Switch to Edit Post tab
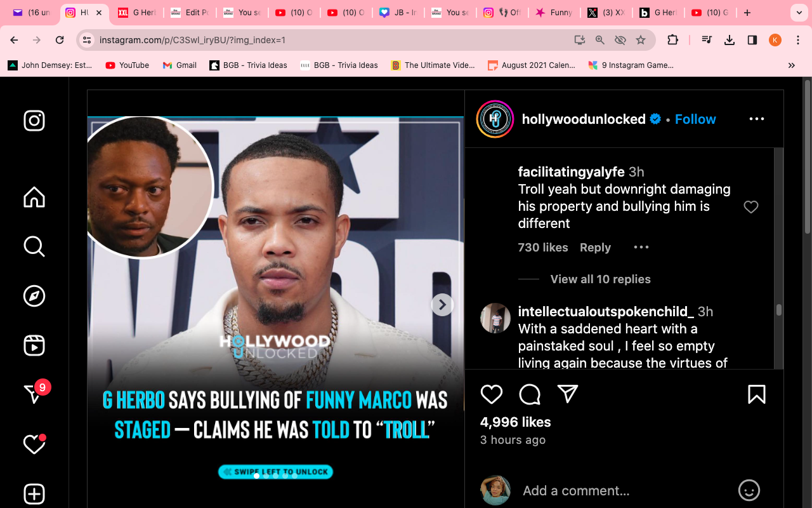This screenshot has width=812, height=508. (x=189, y=13)
